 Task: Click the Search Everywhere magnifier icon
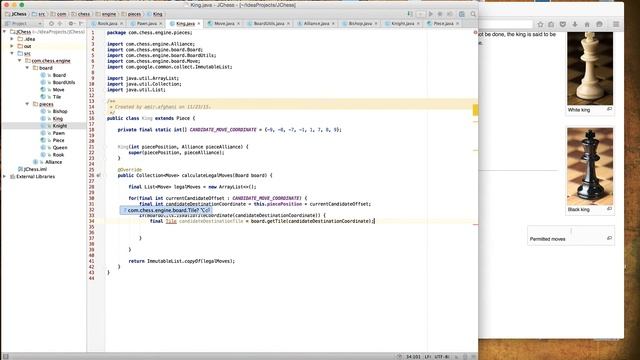tap(473, 14)
